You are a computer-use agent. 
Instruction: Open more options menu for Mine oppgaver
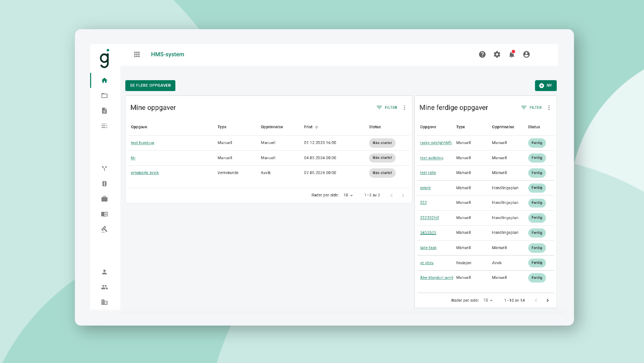pos(404,108)
